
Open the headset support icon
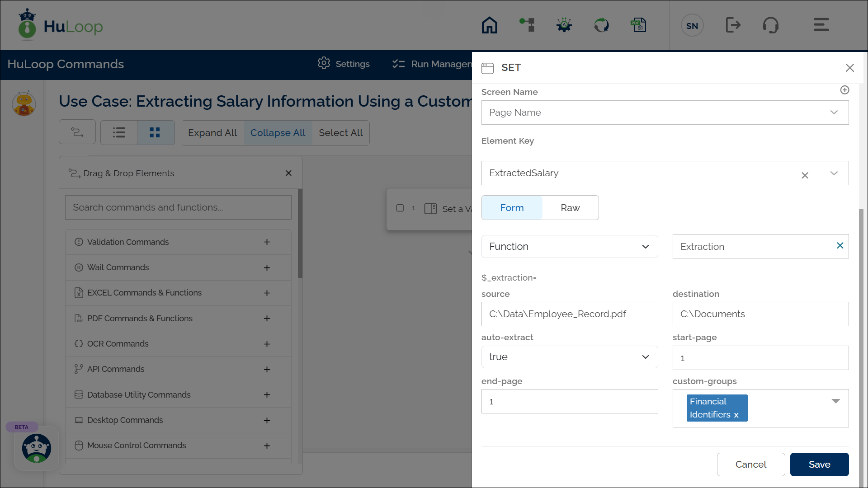click(770, 25)
